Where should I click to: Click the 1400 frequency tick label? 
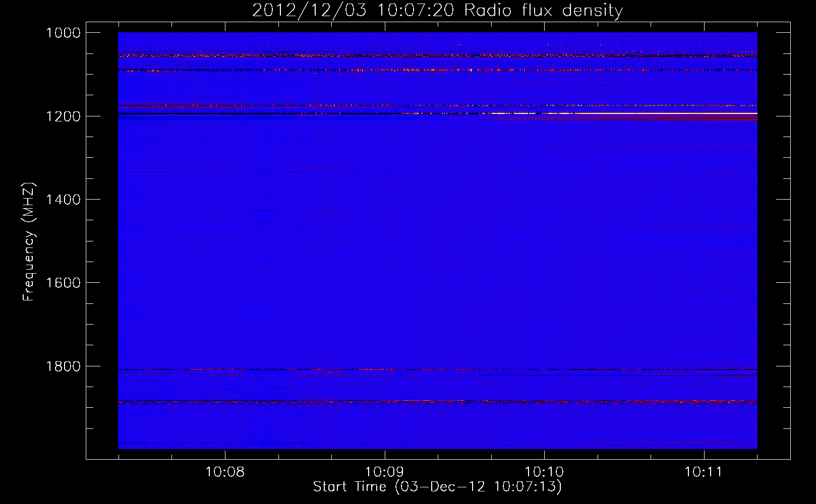coord(63,200)
